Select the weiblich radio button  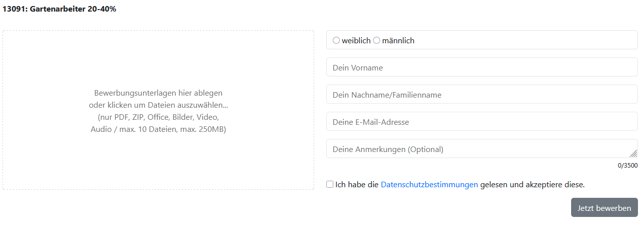coord(336,40)
